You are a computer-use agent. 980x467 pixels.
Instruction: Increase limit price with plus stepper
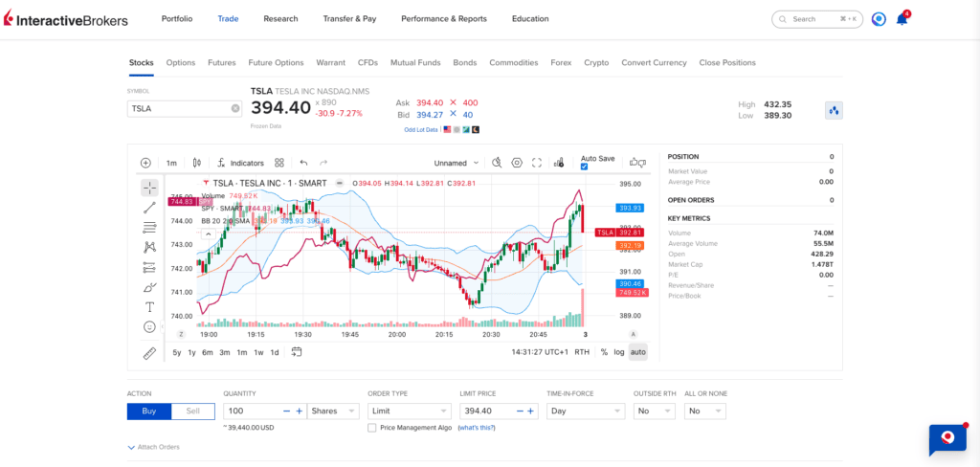coord(530,411)
